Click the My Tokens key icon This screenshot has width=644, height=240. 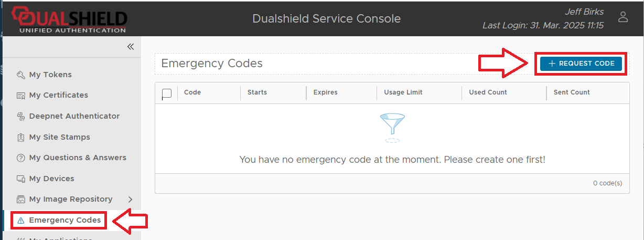21,75
